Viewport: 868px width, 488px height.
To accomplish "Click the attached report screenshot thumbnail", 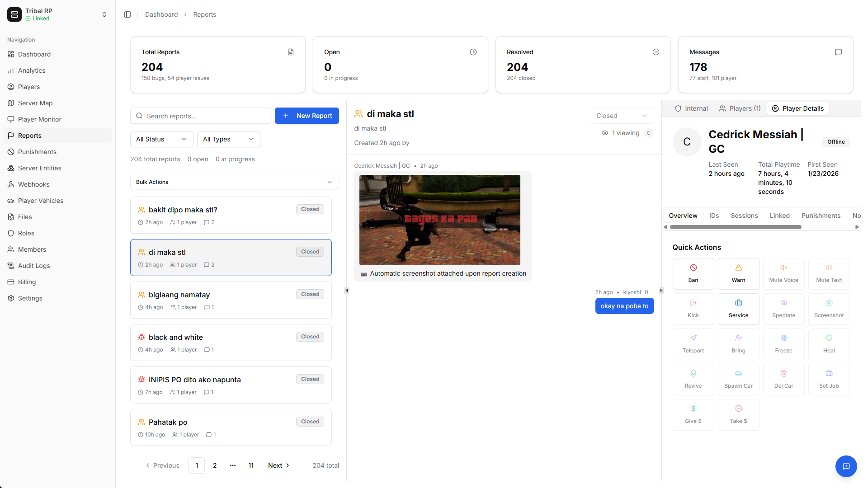I will coord(439,220).
